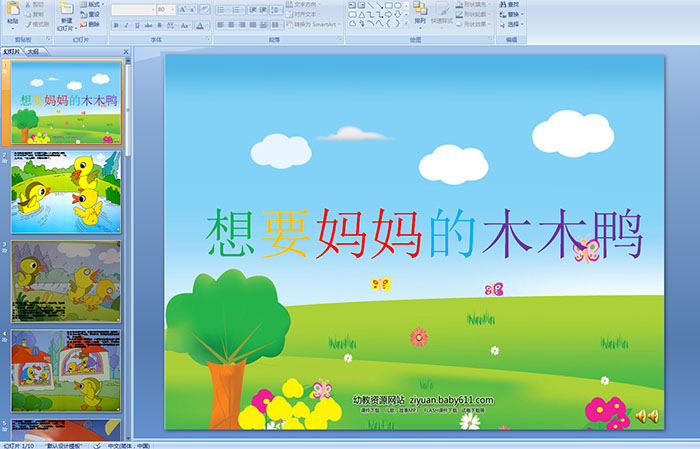Image resolution: width=700 pixels, height=449 pixels.
Task: Select the Left Brace shape
Action: click(x=388, y=23)
